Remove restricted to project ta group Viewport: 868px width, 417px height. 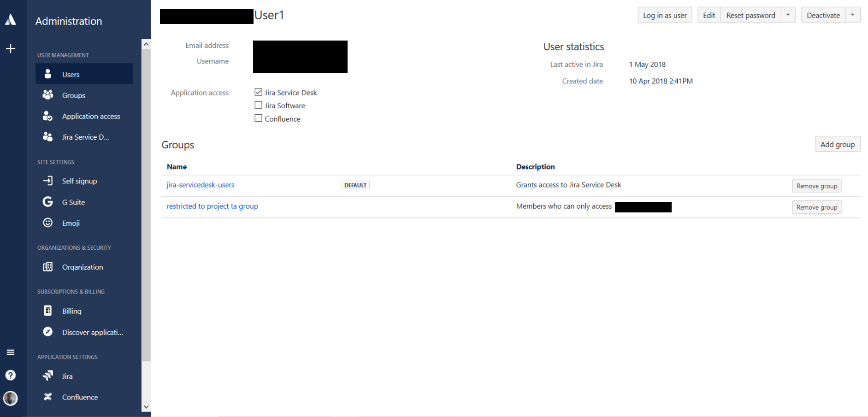(817, 207)
